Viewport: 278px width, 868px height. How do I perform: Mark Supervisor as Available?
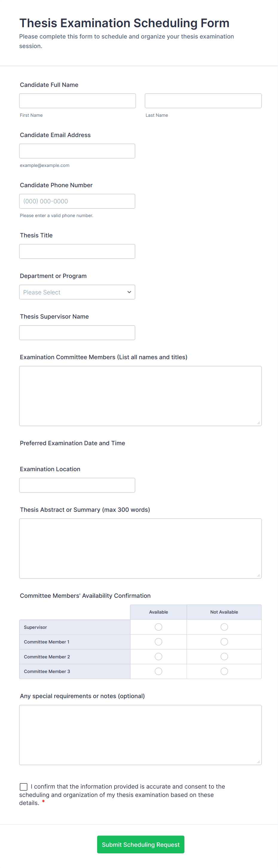click(158, 627)
